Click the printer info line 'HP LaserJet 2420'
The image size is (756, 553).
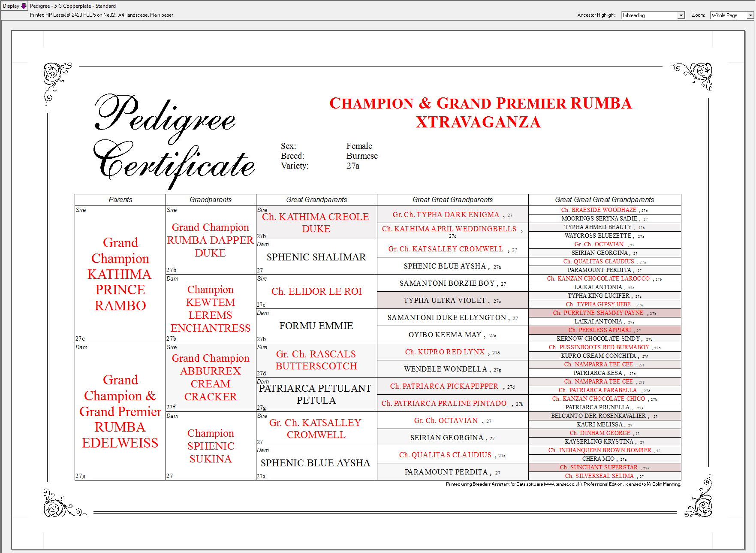(102, 15)
